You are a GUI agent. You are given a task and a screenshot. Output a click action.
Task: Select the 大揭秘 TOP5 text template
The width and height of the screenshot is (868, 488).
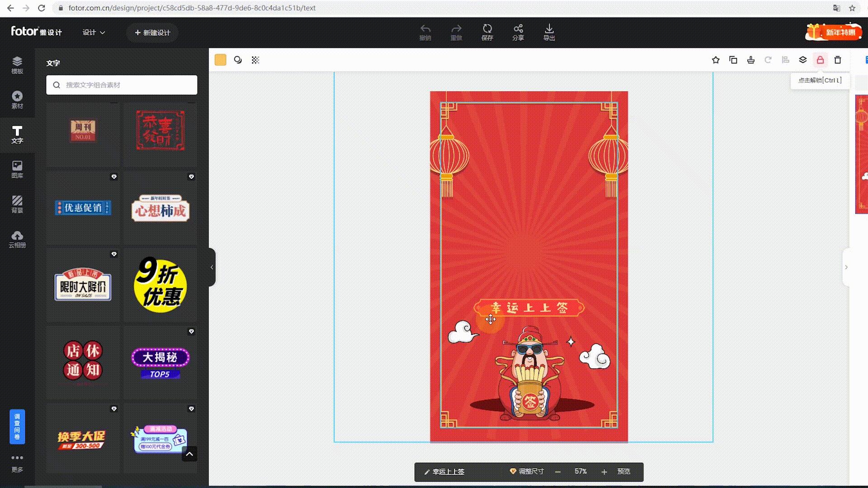(160, 362)
